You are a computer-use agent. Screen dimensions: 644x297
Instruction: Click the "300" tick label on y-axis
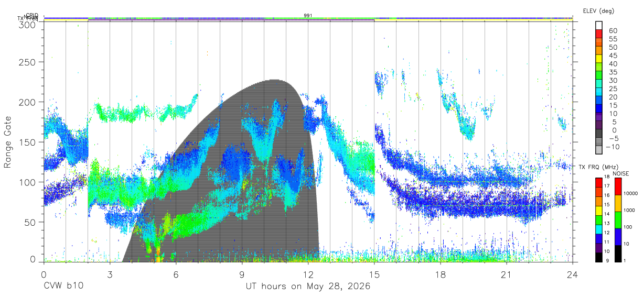pos(27,24)
